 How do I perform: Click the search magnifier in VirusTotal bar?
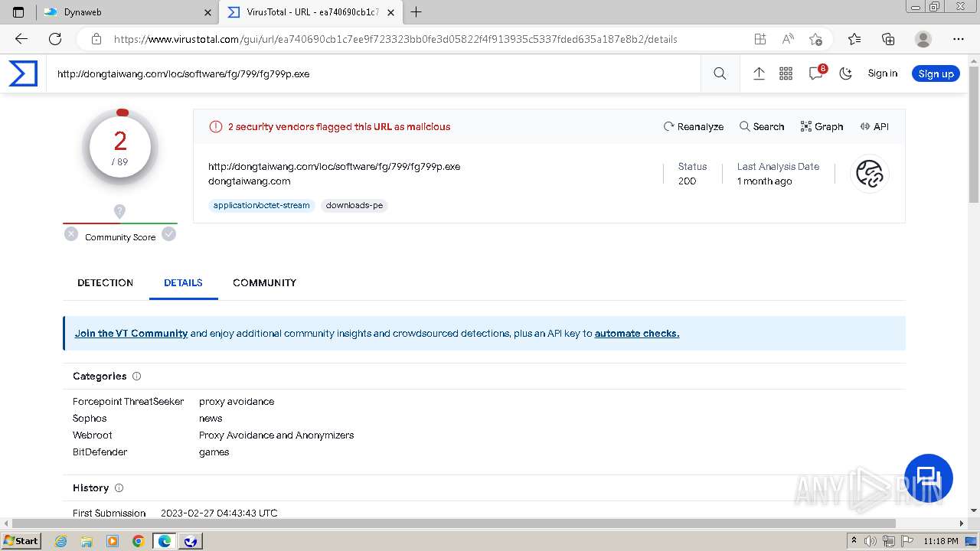720,73
